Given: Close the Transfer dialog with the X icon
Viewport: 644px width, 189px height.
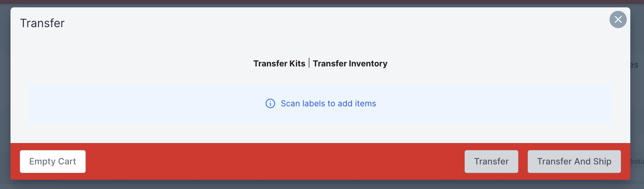Looking at the screenshot, I should point(618,19).
